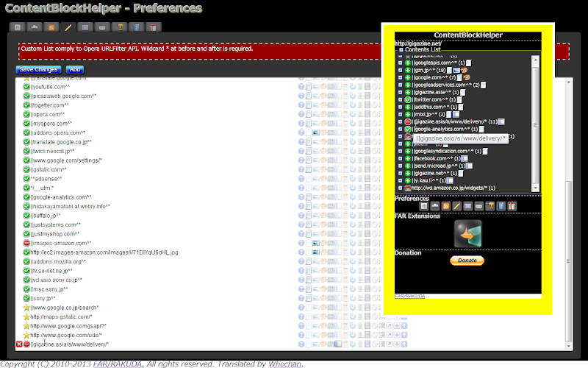Open the FAR Extensions arrow icon
The width and height of the screenshot is (588, 368).
tap(467, 233)
